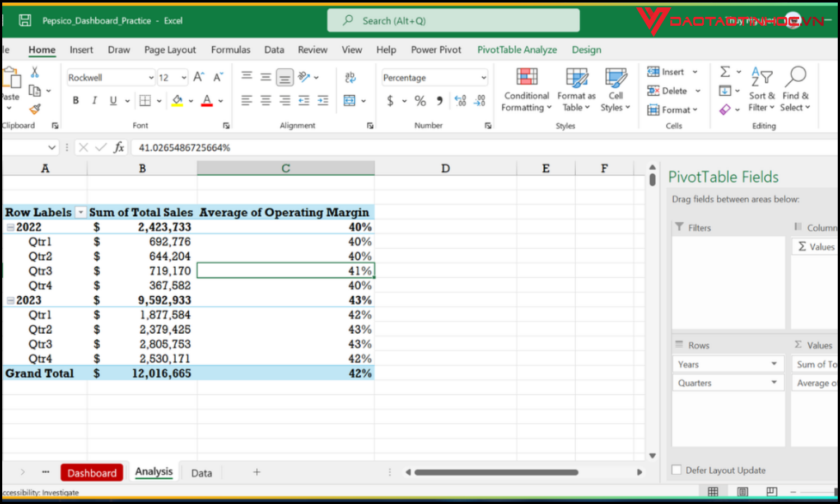
Task: Open the PivotTable Analyze tab
Action: 517,50
